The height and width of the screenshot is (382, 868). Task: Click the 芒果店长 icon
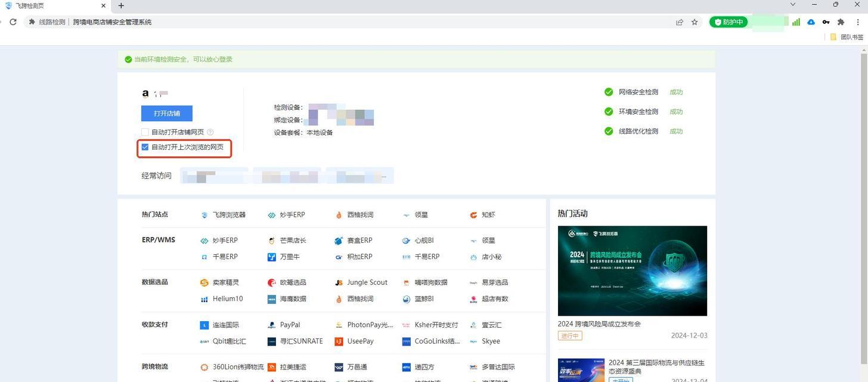coord(272,241)
